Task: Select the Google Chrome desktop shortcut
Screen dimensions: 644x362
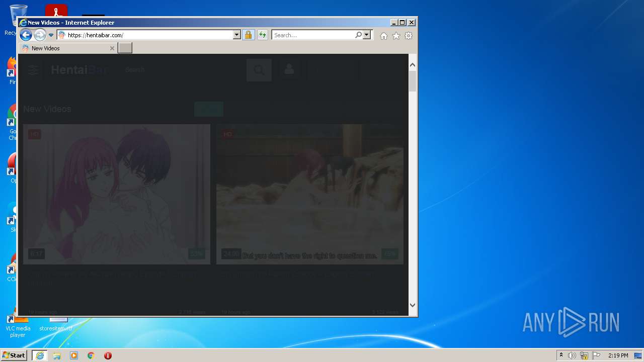Action: [x=12, y=123]
